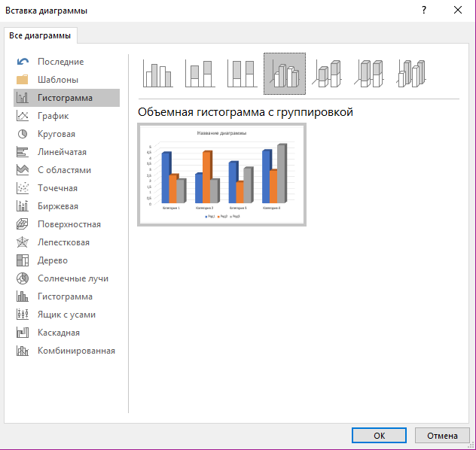Choose the Каскадная waterfall chart category
476x450 pixels.
point(67,333)
